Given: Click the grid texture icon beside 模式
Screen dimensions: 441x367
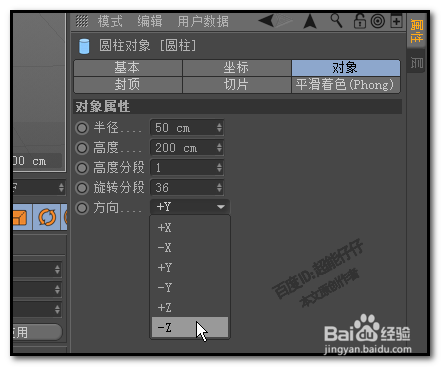Looking at the screenshot, I should 82,21.
